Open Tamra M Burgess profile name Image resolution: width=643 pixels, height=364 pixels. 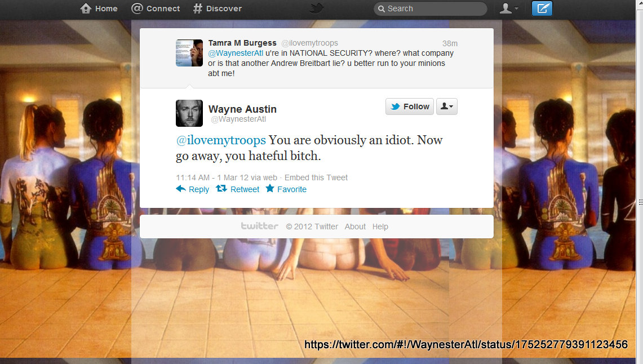coord(242,43)
